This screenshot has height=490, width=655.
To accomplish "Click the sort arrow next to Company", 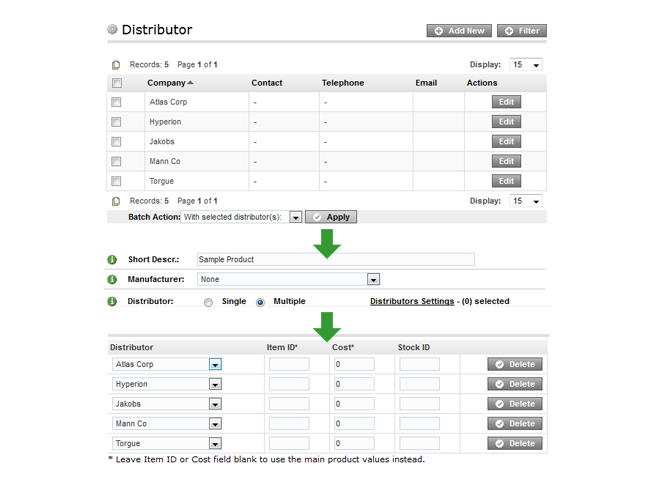I will tap(190, 83).
